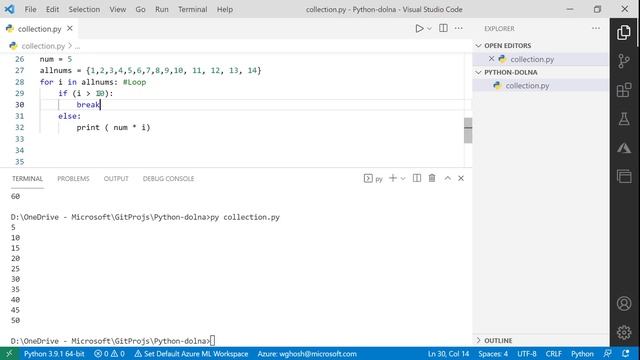This screenshot has width=640, height=360.
Task: Click Set Default Azure ML Workspace
Action: [x=191, y=353]
